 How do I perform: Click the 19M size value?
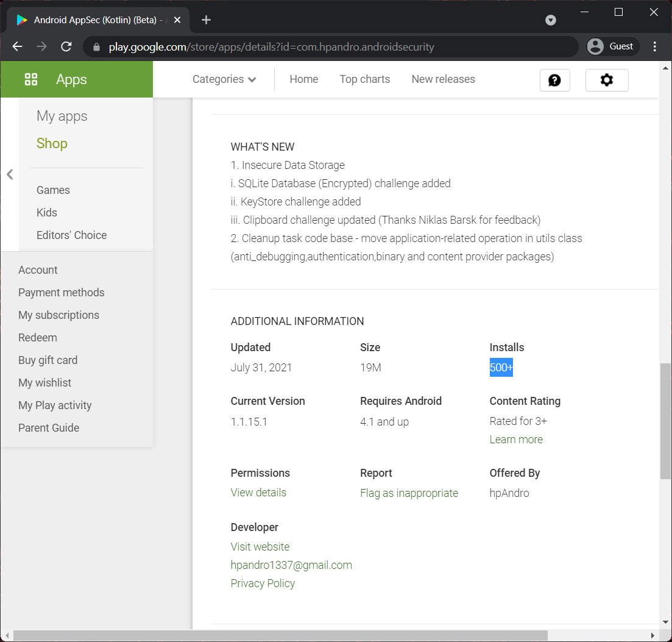click(370, 368)
